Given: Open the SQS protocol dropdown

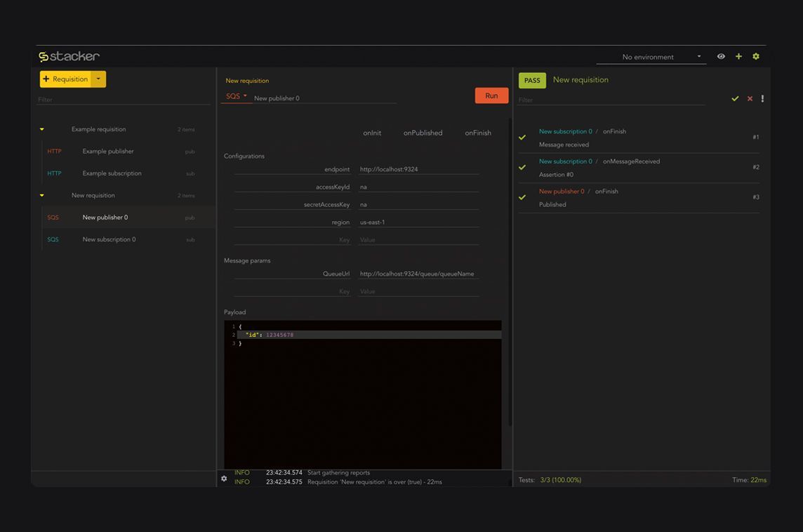Looking at the screenshot, I should (x=237, y=96).
